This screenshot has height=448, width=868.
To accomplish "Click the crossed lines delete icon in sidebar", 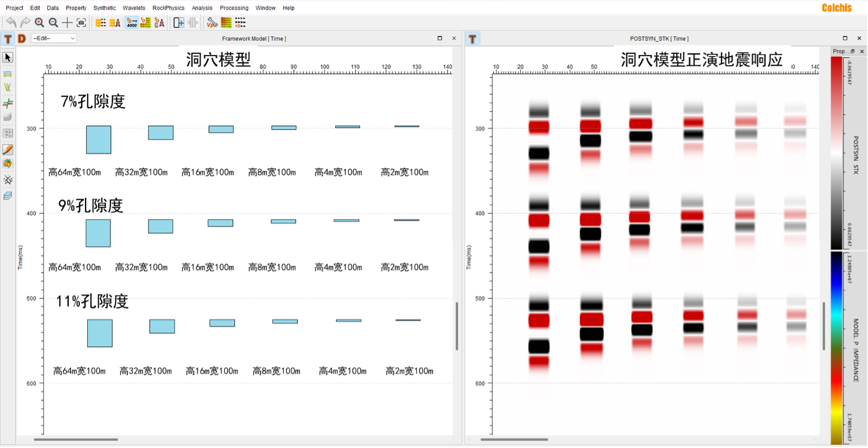I will click(8, 180).
